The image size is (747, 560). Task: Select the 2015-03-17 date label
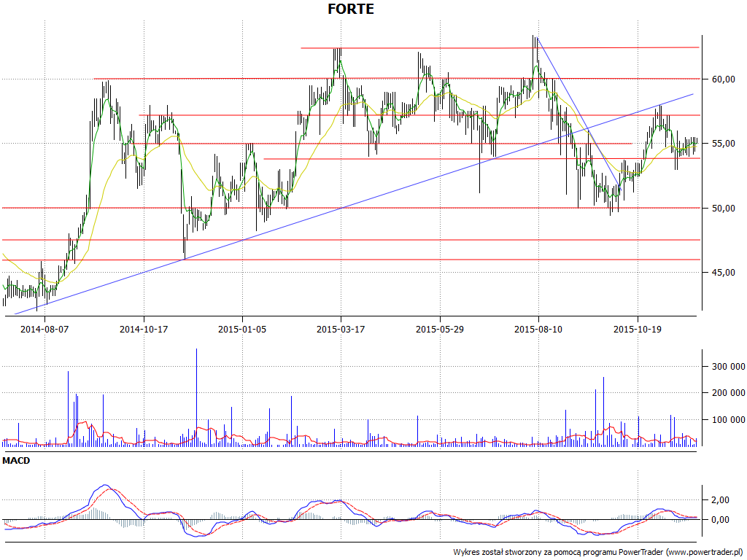[341, 329]
